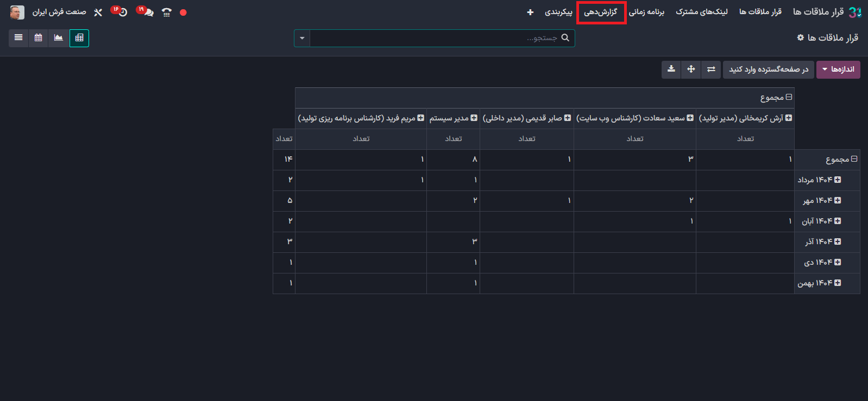This screenshot has height=401, width=868.
Task: Switch to calendar view
Action: [x=38, y=38]
